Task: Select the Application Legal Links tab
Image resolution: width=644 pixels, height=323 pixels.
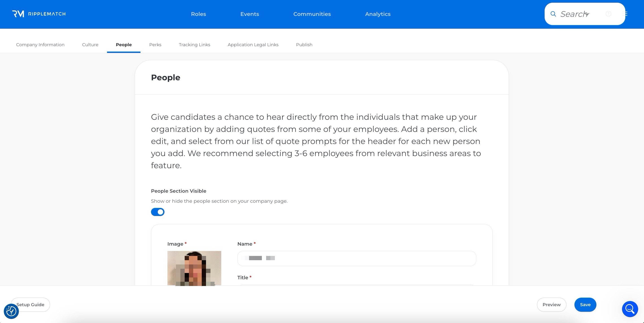Action: tap(253, 45)
